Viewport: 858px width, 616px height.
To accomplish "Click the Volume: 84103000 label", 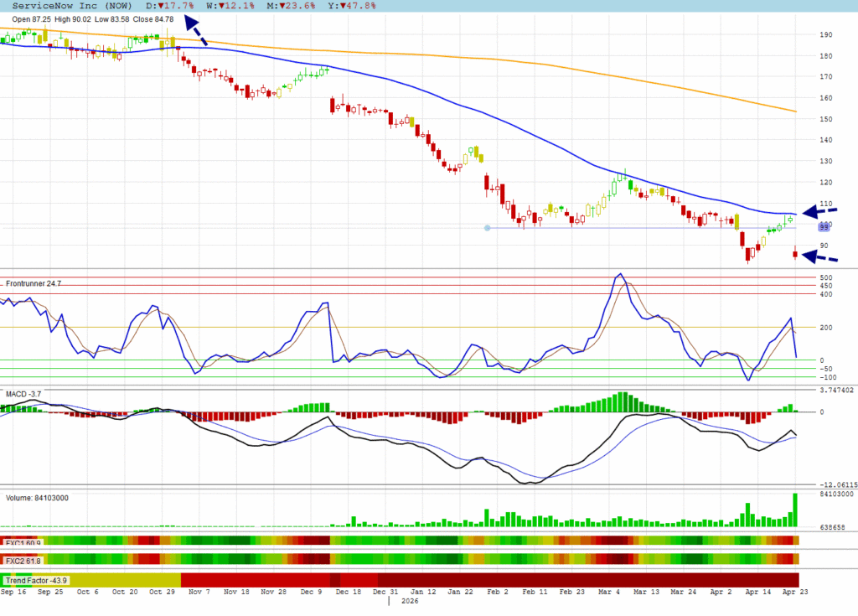I will point(38,498).
